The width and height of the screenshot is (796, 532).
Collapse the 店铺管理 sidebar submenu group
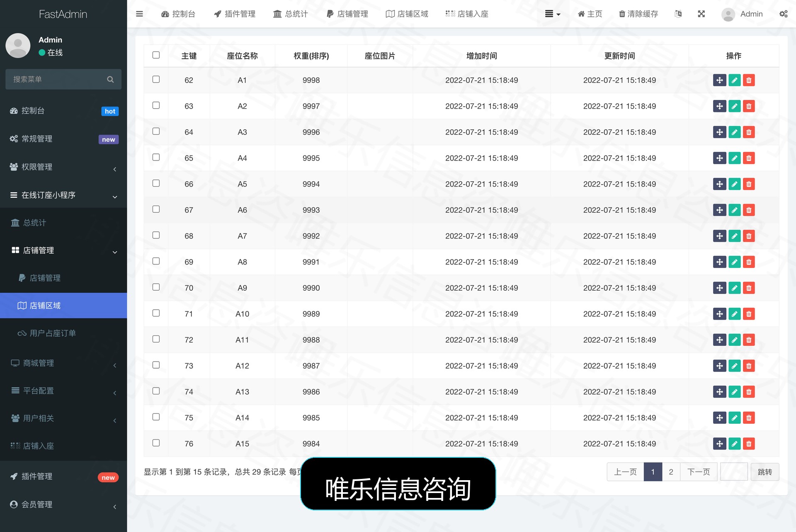(x=63, y=250)
